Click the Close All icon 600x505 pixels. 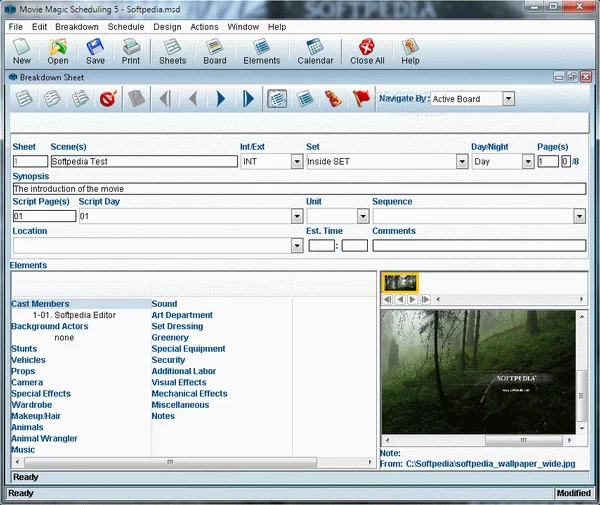coord(367,51)
